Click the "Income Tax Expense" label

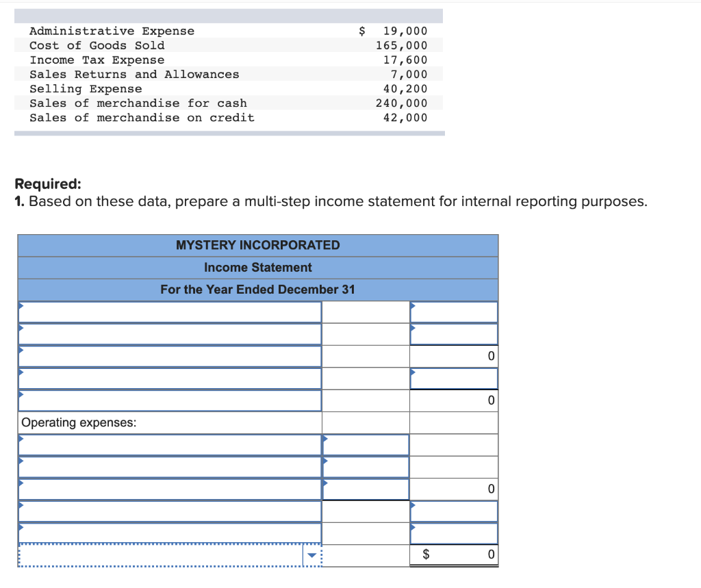click(x=97, y=60)
